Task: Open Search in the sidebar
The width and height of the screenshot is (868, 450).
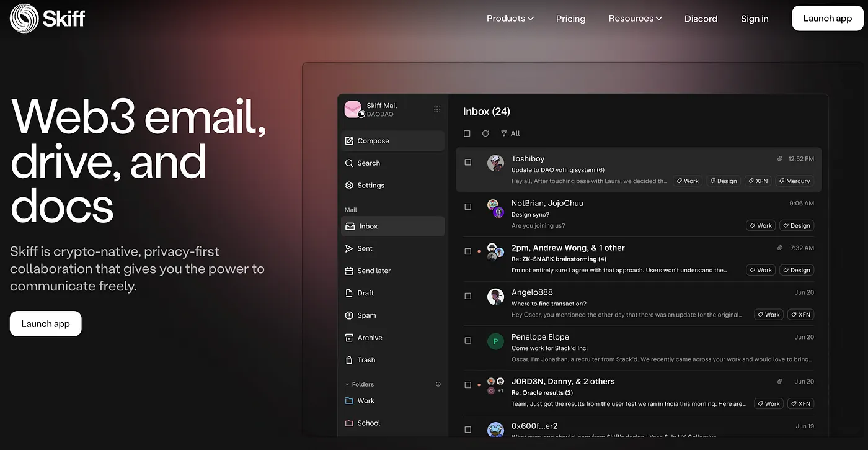Action: coord(392,163)
